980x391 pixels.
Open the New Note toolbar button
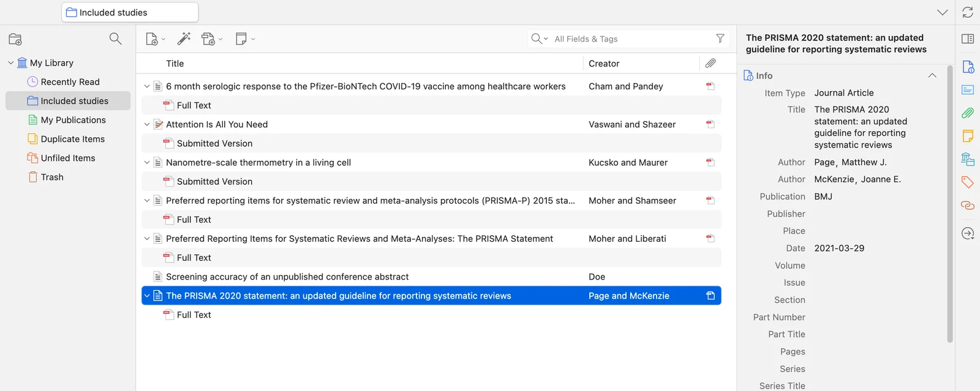coord(245,39)
